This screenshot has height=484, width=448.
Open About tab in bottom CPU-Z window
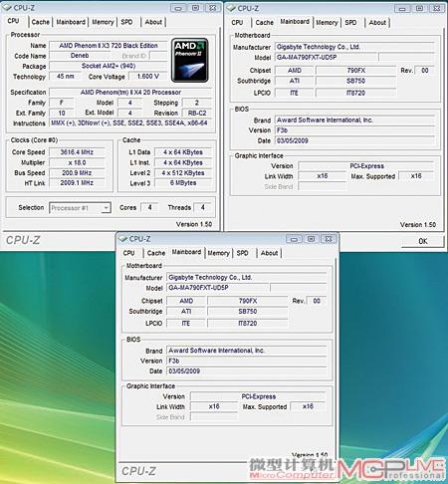click(269, 253)
